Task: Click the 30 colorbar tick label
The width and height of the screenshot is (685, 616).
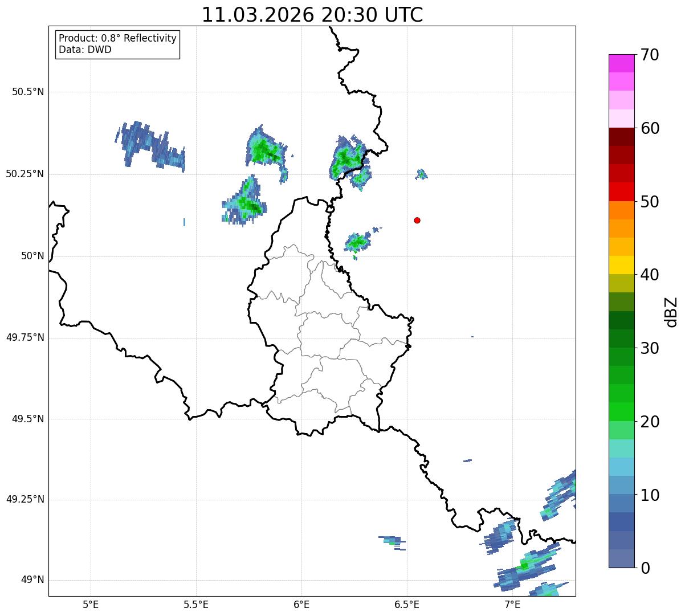Action: 650,348
